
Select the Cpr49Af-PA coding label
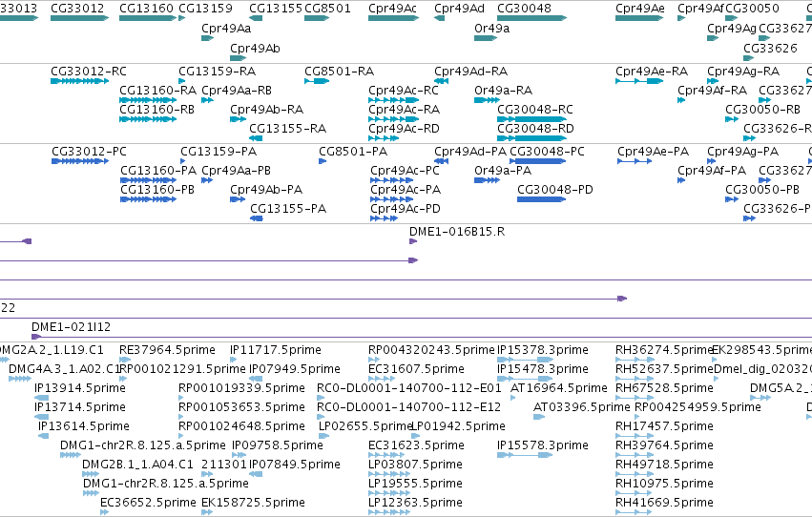[x=712, y=171]
